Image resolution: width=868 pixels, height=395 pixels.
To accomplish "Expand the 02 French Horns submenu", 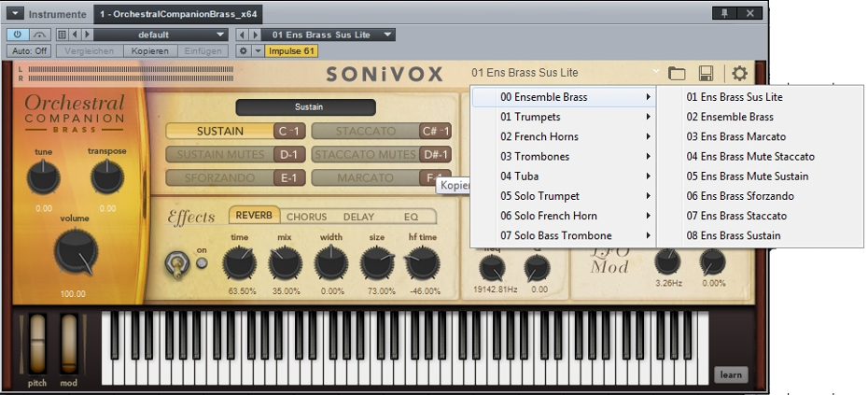I will pos(563,137).
